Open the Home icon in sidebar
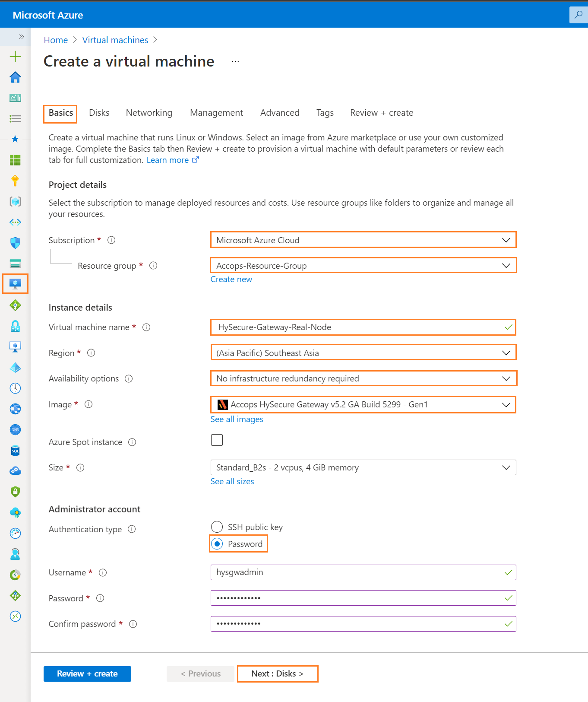The width and height of the screenshot is (588, 702). (x=15, y=77)
